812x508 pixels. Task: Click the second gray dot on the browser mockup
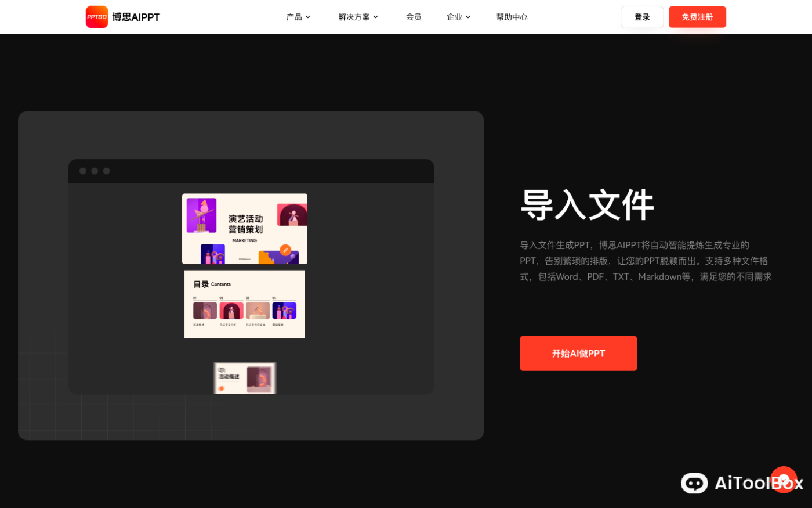pyautogui.click(x=94, y=171)
